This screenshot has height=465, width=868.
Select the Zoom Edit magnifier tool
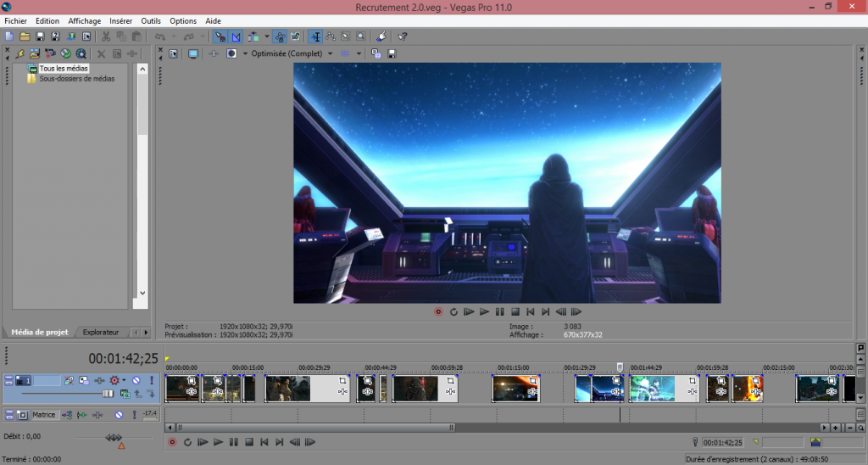point(361,36)
